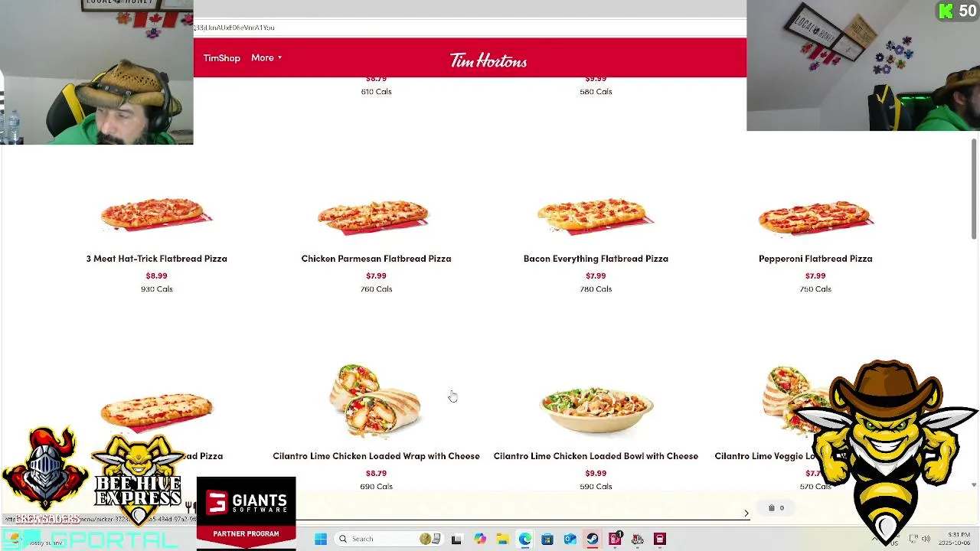Switch to Microsoft Edge in the taskbar
This screenshot has height=551, width=980.
tap(524, 539)
